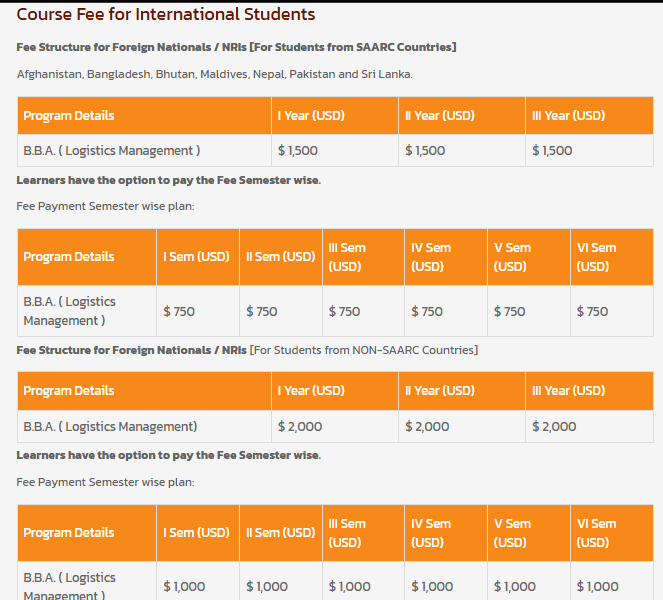Click the $2,000 fee under I Year
663x600 pixels.
[300, 427]
